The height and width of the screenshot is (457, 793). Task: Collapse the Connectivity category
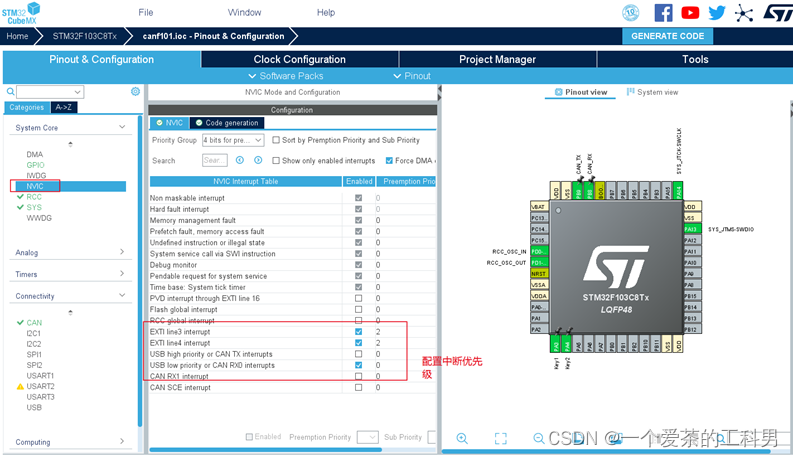coord(122,295)
